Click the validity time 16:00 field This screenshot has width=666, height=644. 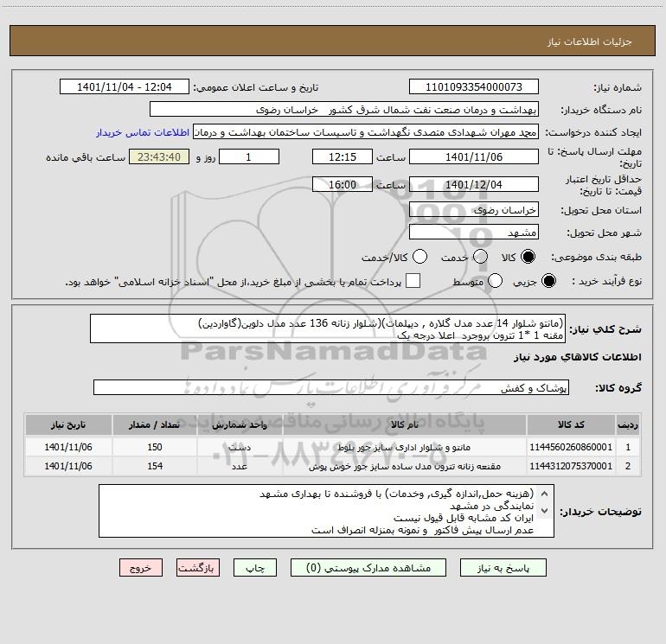[x=343, y=185]
